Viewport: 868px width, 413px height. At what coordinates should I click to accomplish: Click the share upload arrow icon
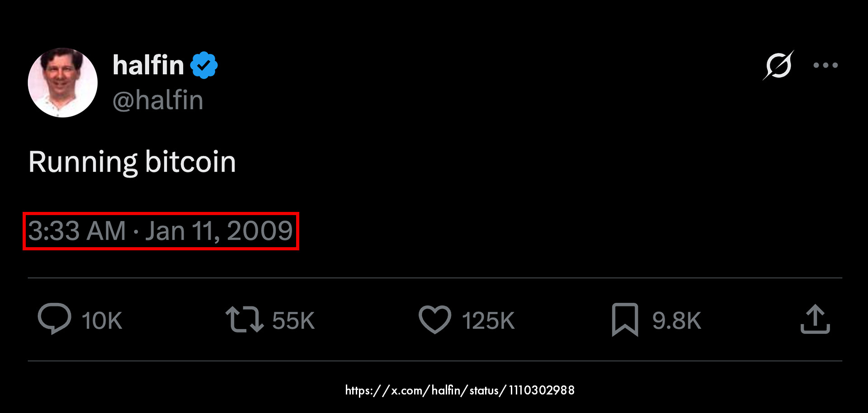[x=815, y=319]
